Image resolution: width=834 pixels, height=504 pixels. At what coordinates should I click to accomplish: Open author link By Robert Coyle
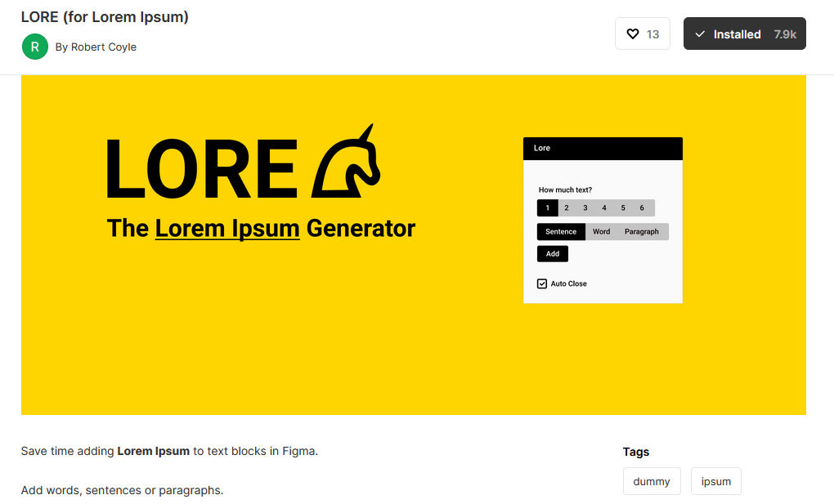tap(96, 47)
